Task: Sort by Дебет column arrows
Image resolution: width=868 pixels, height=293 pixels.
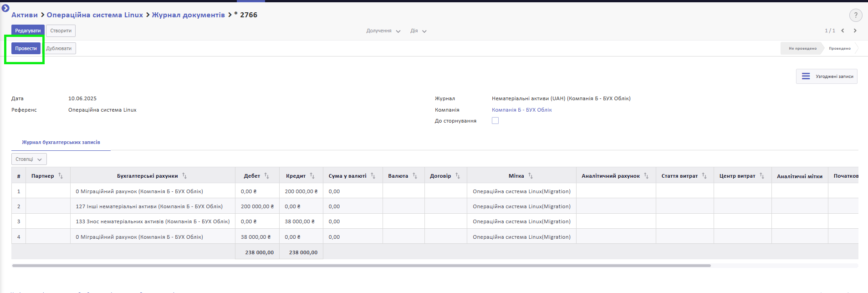Action: click(x=267, y=176)
